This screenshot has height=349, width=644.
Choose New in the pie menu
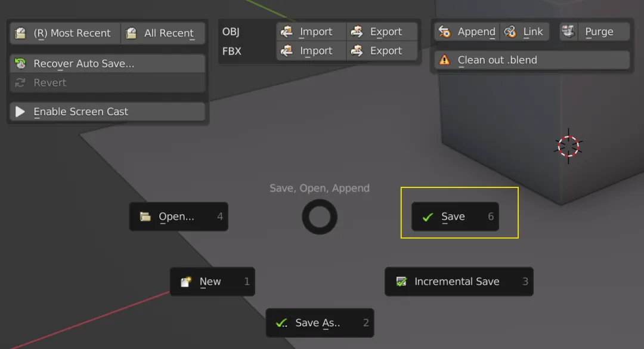[212, 282]
